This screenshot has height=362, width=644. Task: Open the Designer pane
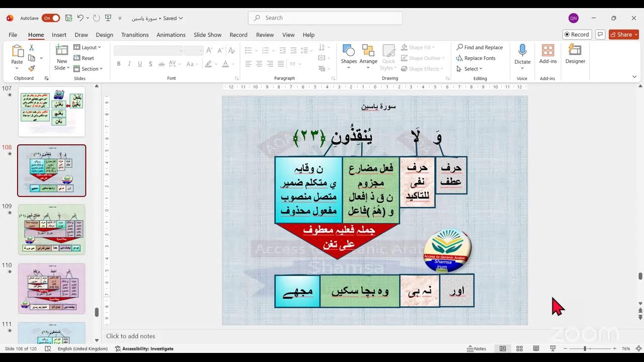[x=575, y=54]
